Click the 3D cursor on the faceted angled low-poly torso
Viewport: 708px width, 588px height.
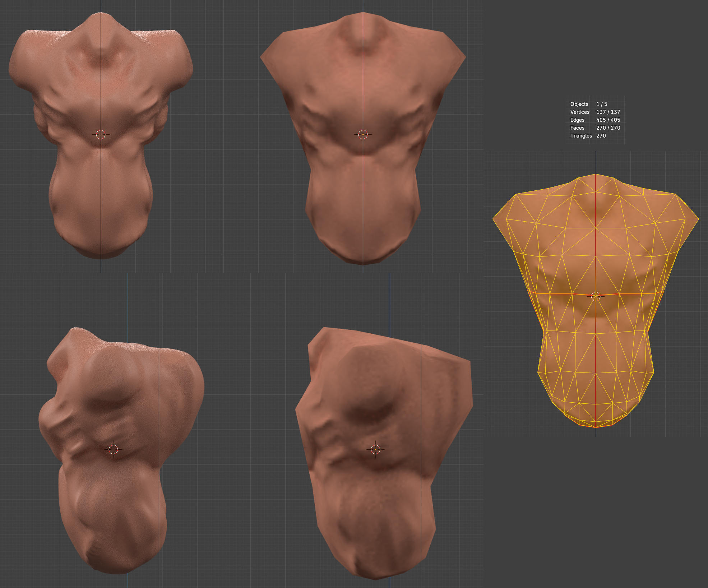pos(375,449)
